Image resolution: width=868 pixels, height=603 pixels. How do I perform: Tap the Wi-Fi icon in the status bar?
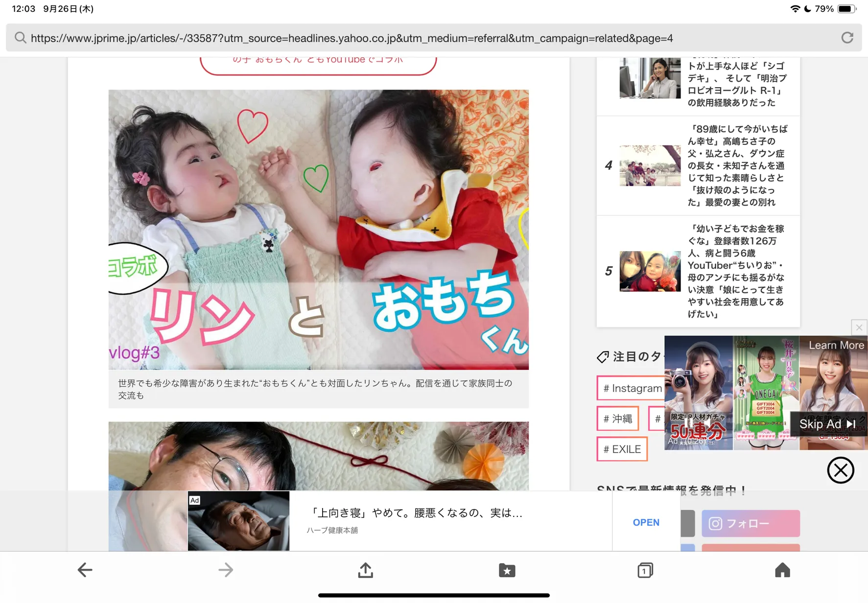[x=795, y=9]
